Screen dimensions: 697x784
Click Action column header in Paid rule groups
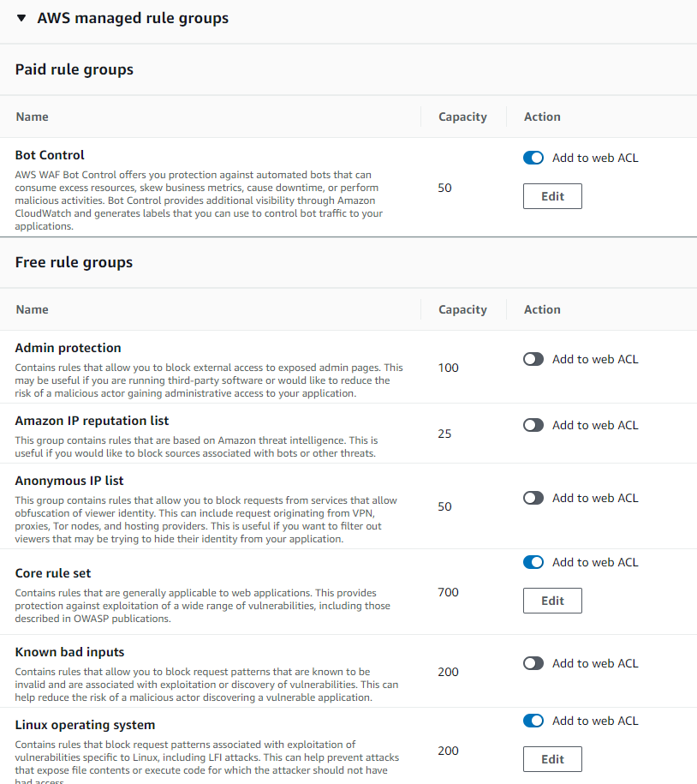click(542, 117)
